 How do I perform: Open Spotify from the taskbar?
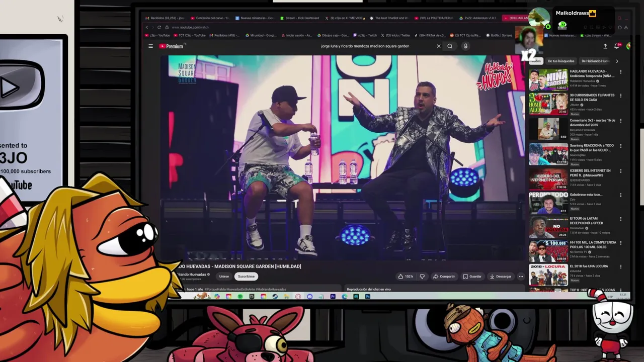pos(240,297)
